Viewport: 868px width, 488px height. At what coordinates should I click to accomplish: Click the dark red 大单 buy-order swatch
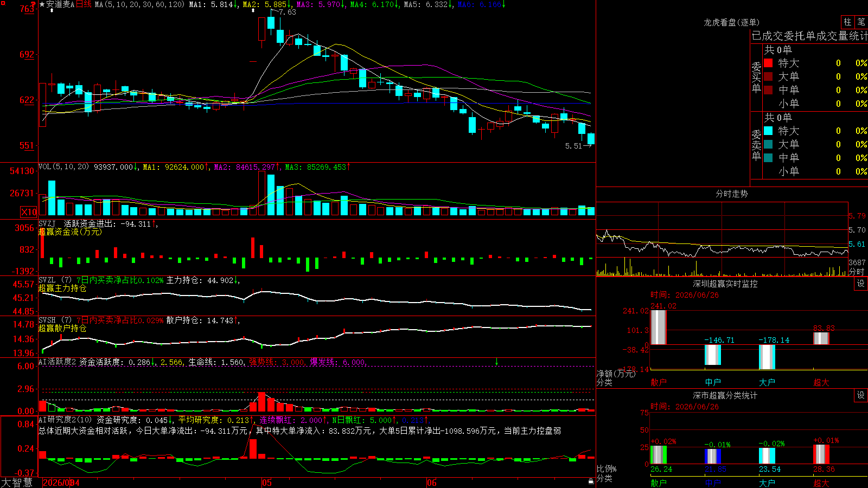[768, 76]
